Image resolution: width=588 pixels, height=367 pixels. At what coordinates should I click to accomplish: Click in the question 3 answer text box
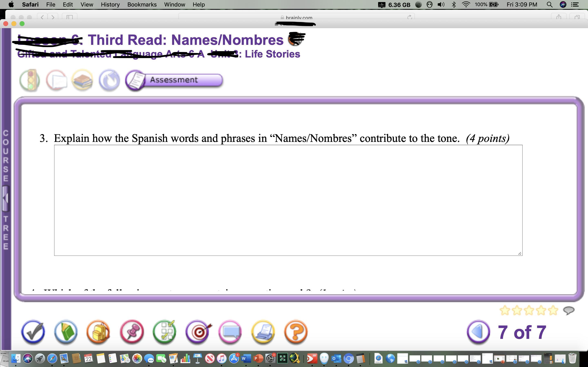tap(288, 200)
